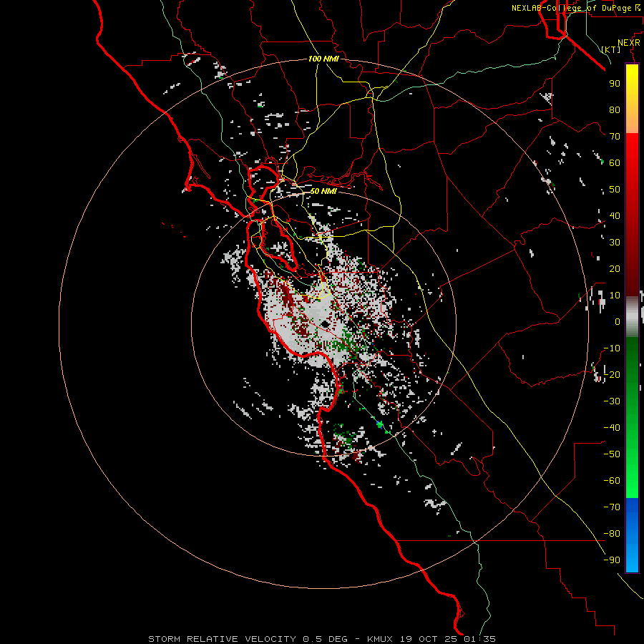Click the 0 value on velocity scale

click(618, 322)
